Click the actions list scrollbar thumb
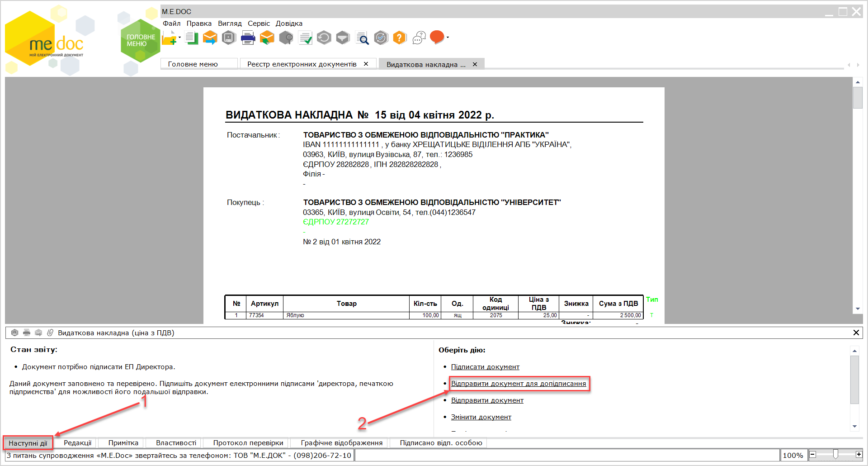Screen dimensions: 868x466 coord(854,380)
